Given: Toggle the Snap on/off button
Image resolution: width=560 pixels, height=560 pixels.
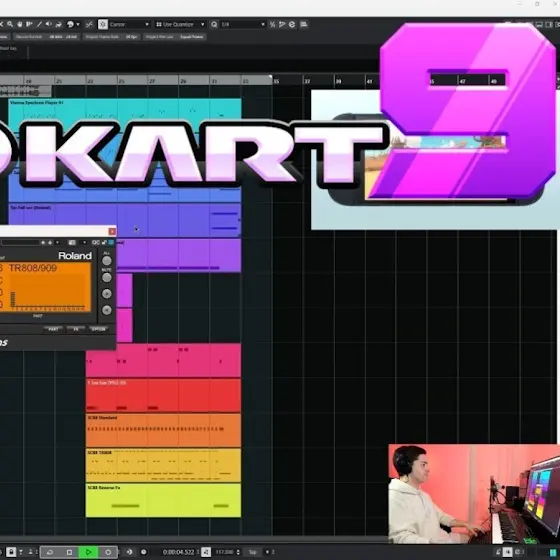Looking at the screenshot, I should pyautogui.click(x=103, y=24).
